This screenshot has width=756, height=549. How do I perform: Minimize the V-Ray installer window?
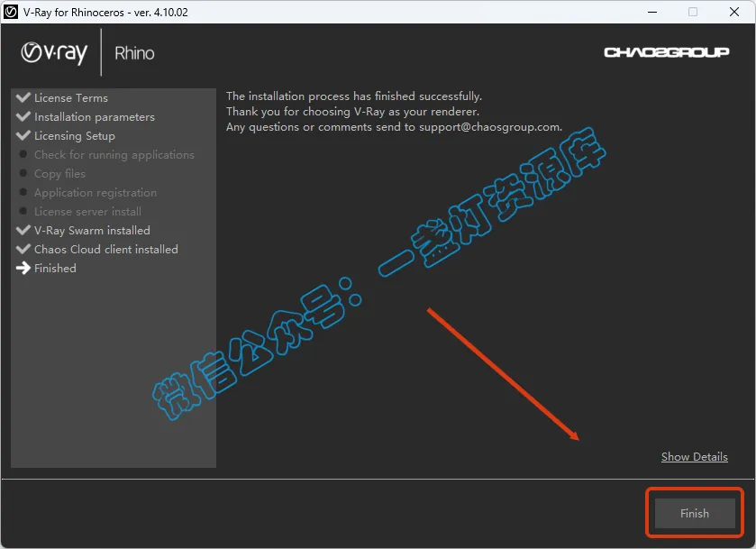[x=652, y=12]
